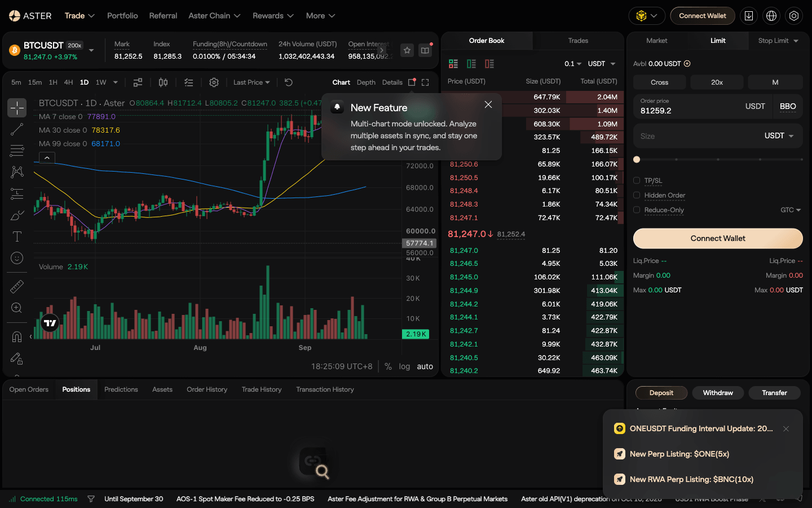This screenshot has width=812, height=508.
Task: Show bids-only order book view
Action: (x=471, y=64)
